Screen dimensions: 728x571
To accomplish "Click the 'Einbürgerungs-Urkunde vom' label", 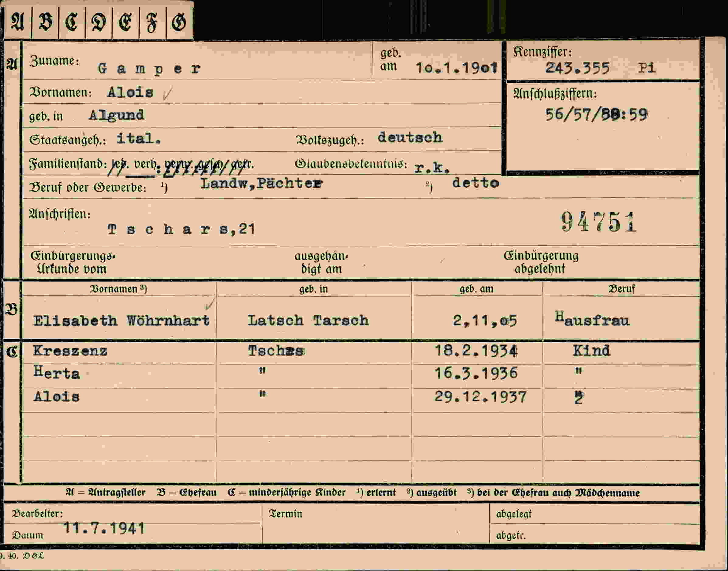I will [73, 262].
